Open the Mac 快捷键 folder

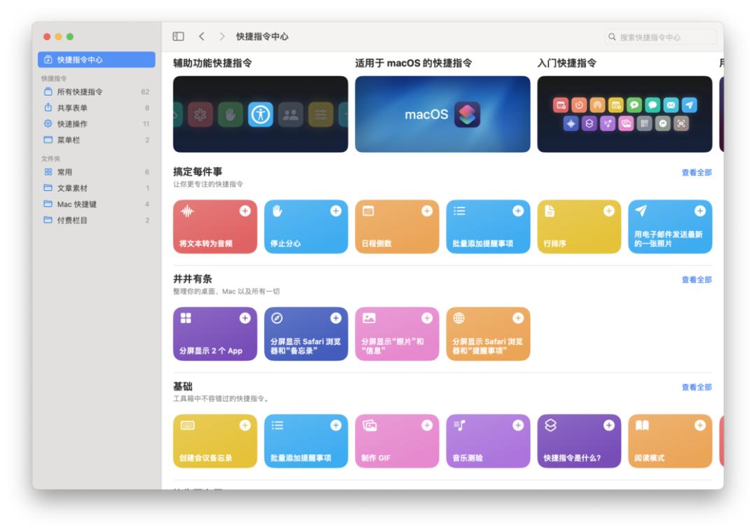97,204
